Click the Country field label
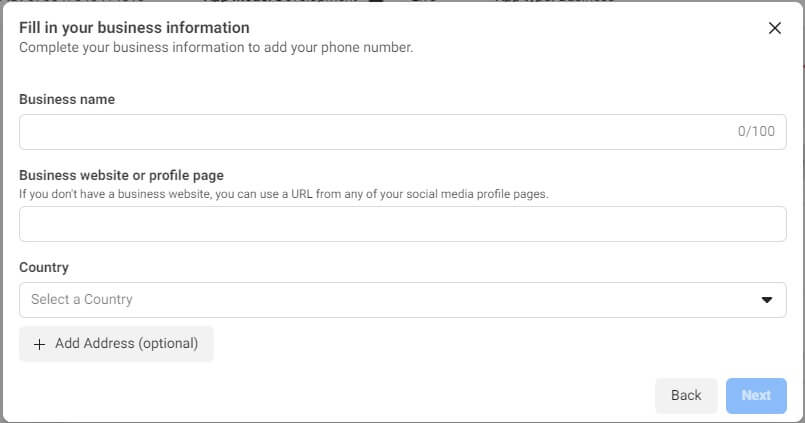Viewport: 805px width, 423px height. 44,267
